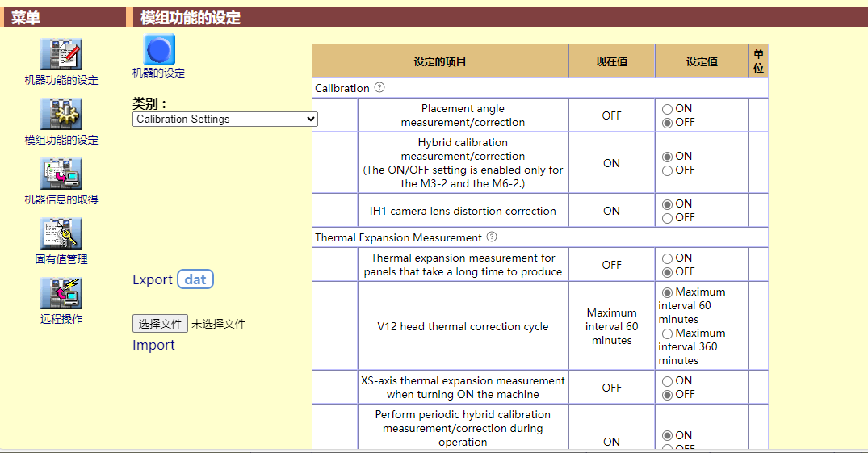Image resolution: width=868 pixels, height=453 pixels.
Task: Click the blue 机器的设定 circle icon
Action: pyautogui.click(x=159, y=50)
